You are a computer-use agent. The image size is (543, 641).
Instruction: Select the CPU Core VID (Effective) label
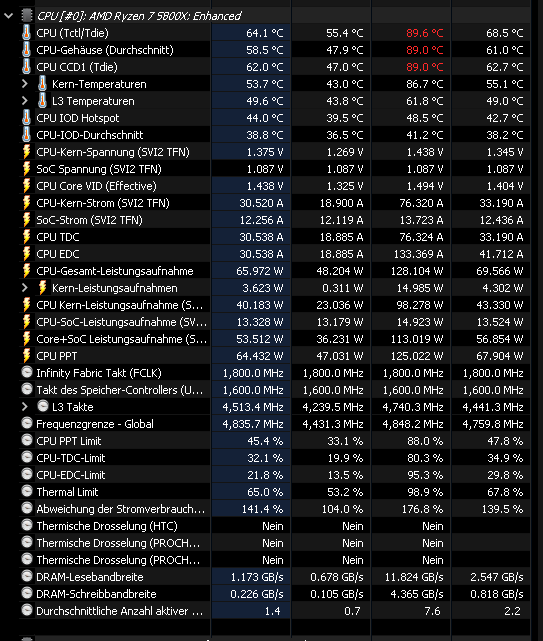pos(96,186)
